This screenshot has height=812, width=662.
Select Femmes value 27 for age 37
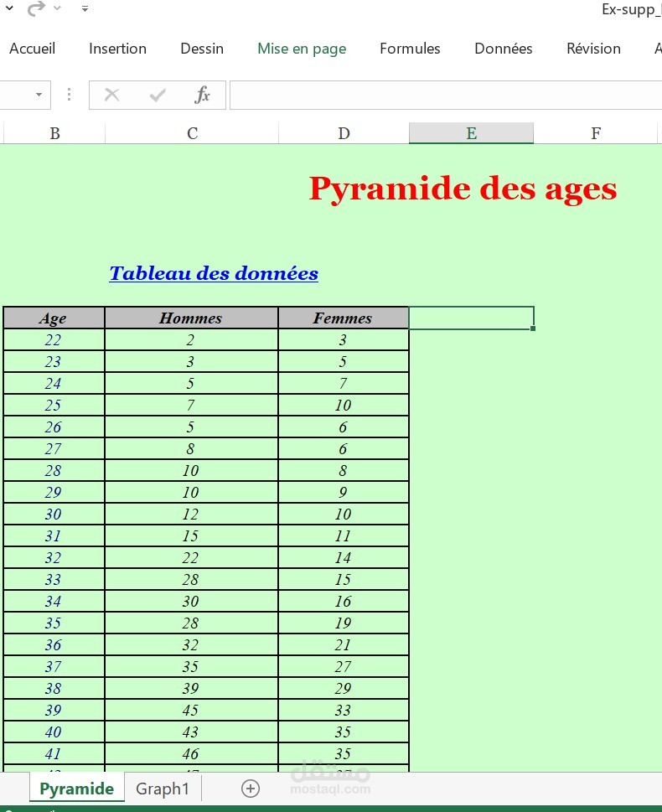(x=344, y=666)
